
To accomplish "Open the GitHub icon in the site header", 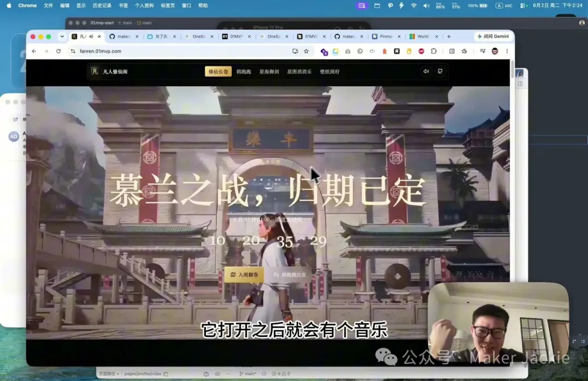I will [x=440, y=71].
